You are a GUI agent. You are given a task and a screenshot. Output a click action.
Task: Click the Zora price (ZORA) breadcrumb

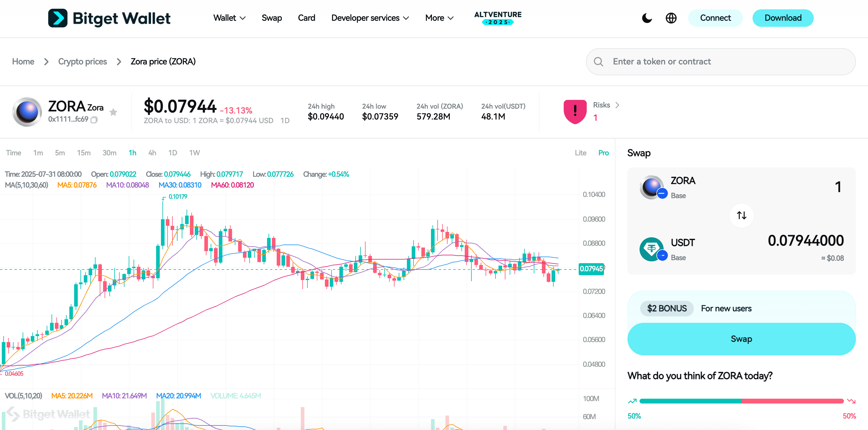(163, 62)
